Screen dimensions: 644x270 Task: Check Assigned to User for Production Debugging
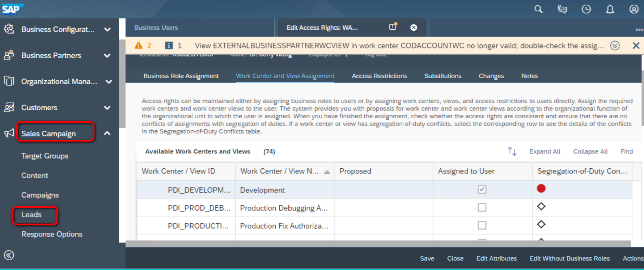pyautogui.click(x=482, y=207)
